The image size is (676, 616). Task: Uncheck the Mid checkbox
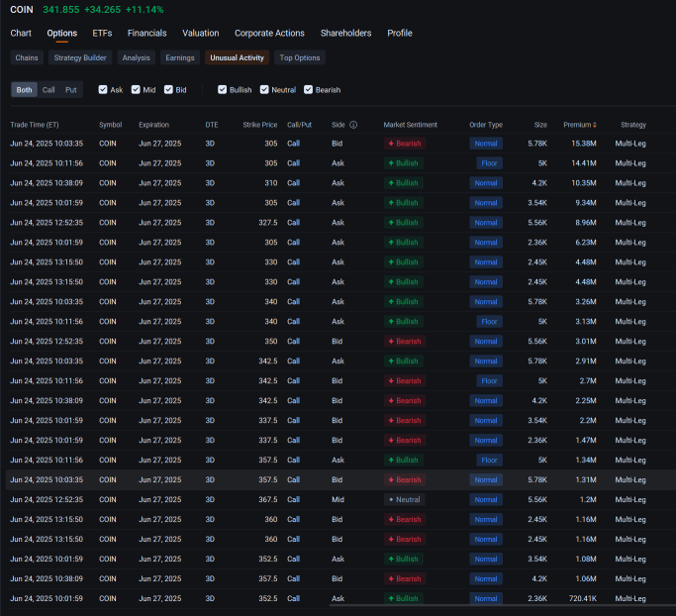pyautogui.click(x=136, y=90)
